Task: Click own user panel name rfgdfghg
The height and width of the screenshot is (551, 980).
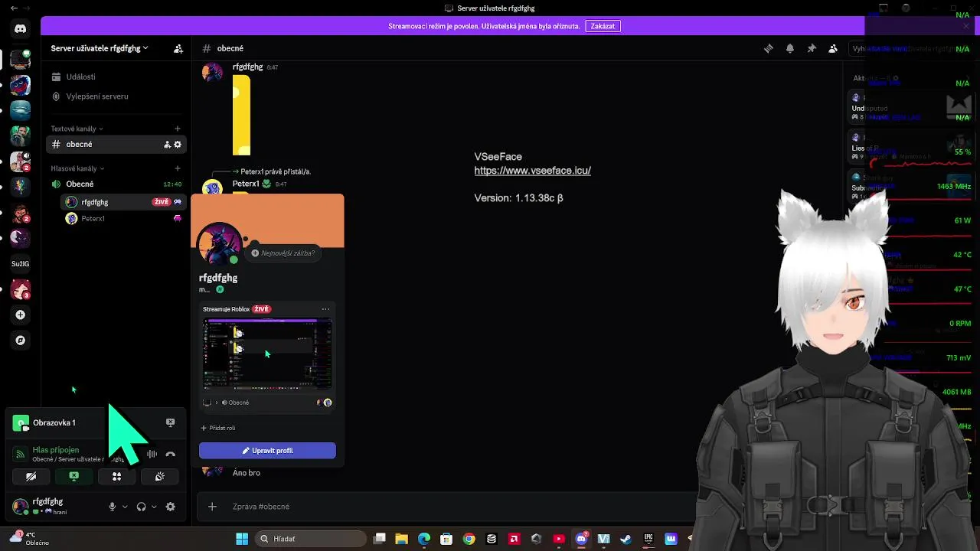Action: (x=47, y=501)
